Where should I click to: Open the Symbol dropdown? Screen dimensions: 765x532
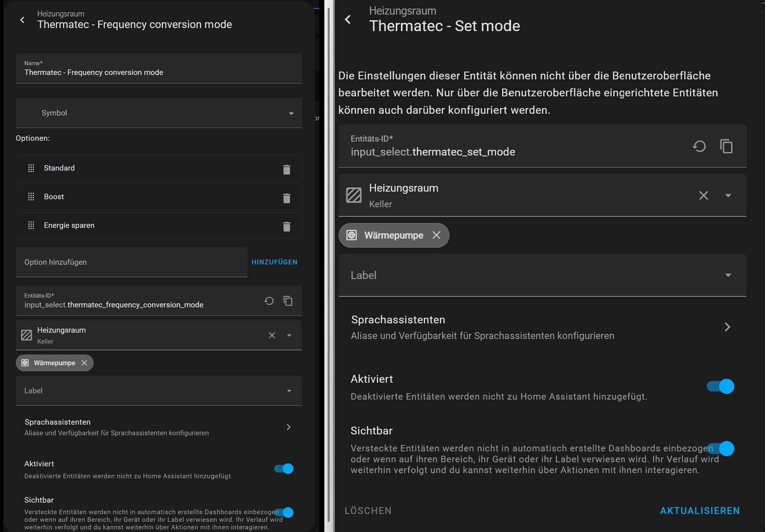coord(159,113)
